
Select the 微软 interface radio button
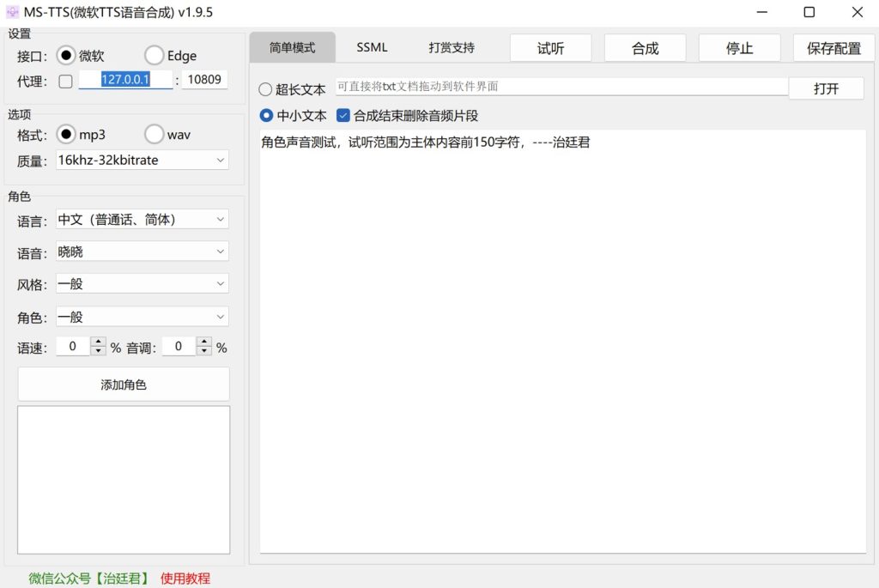66,56
